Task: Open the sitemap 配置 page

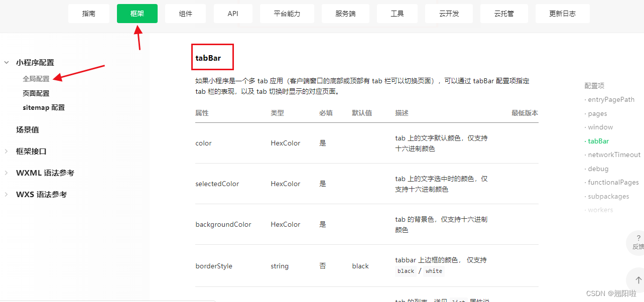Action: tap(44, 107)
